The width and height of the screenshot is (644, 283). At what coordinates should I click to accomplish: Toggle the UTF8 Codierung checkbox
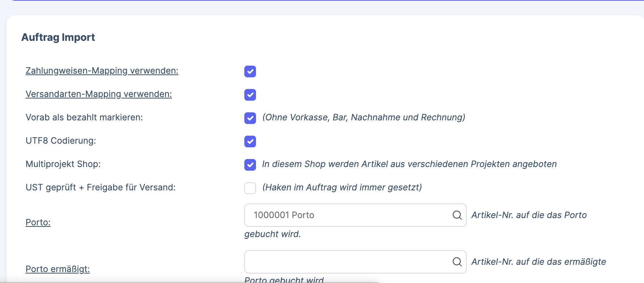(250, 141)
